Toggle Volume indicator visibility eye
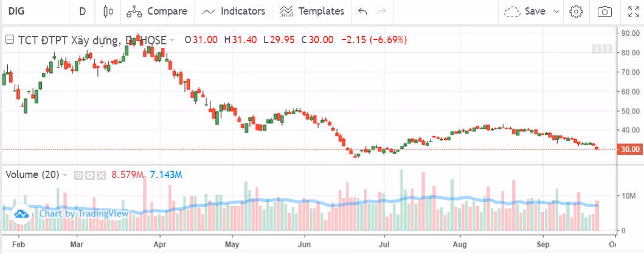Image resolution: width=644 pixels, height=254 pixels. [x=78, y=175]
